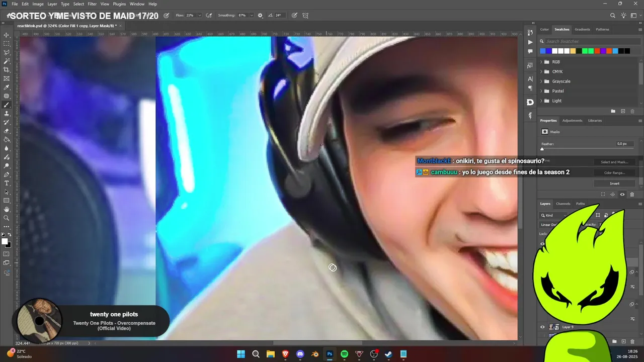The height and width of the screenshot is (362, 644).
Task: Expand the CMYK swatch folder
Action: click(x=541, y=71)
